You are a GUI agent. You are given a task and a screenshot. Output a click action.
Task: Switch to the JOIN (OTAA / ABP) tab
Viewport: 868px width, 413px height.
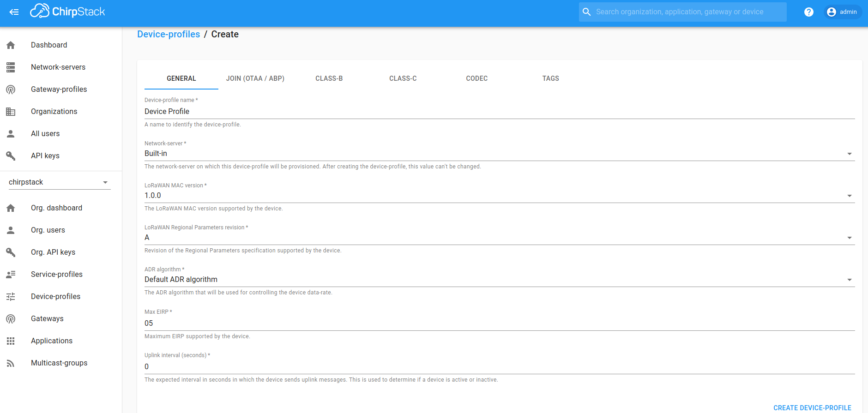(255, 78)
